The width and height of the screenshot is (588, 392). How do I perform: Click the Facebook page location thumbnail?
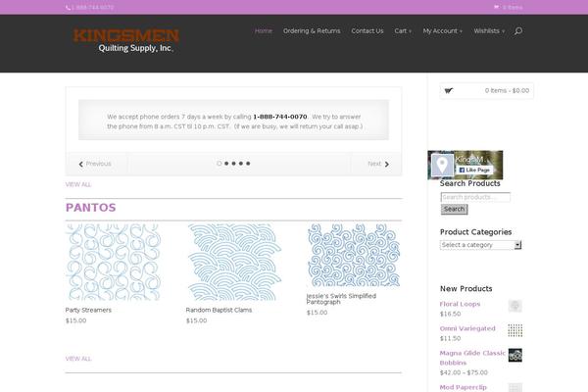(442, 165)
